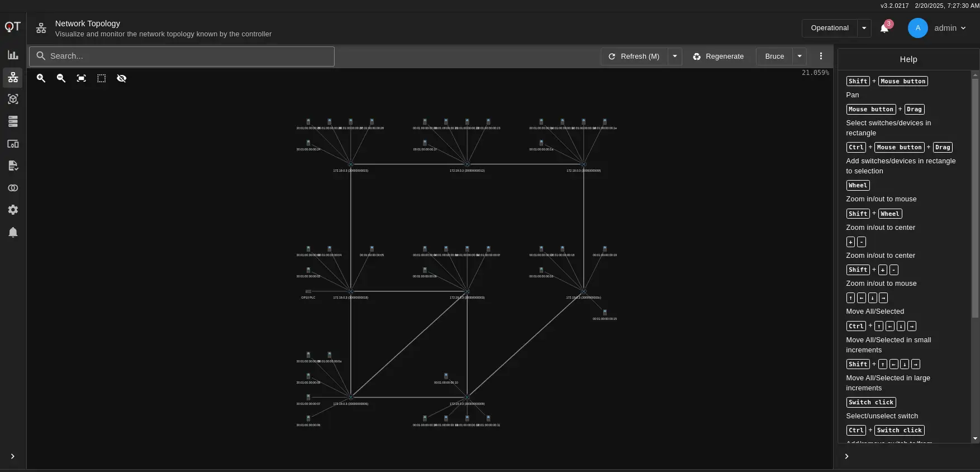
Task: Open the settings gear in sidebar
Action: [13, 210]
